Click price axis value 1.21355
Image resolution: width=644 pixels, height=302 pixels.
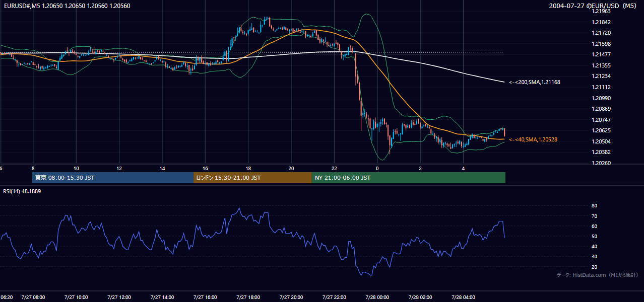[x=601, y=65]
